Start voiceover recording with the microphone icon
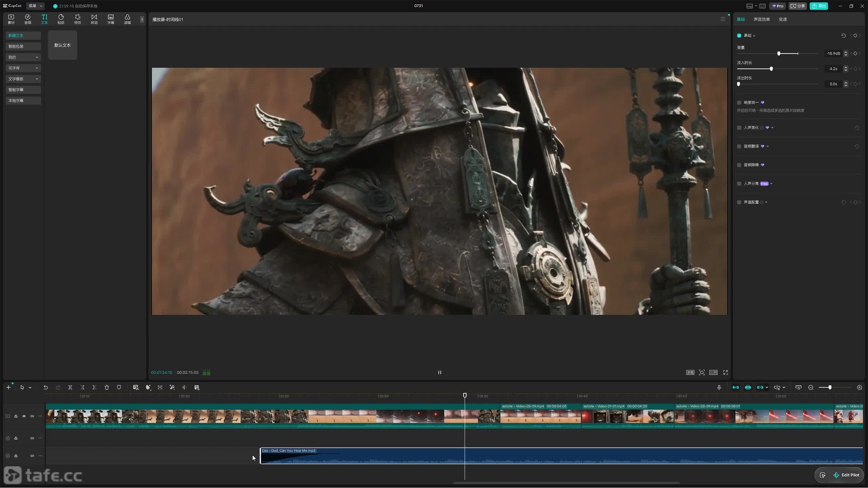 point(719,387)
